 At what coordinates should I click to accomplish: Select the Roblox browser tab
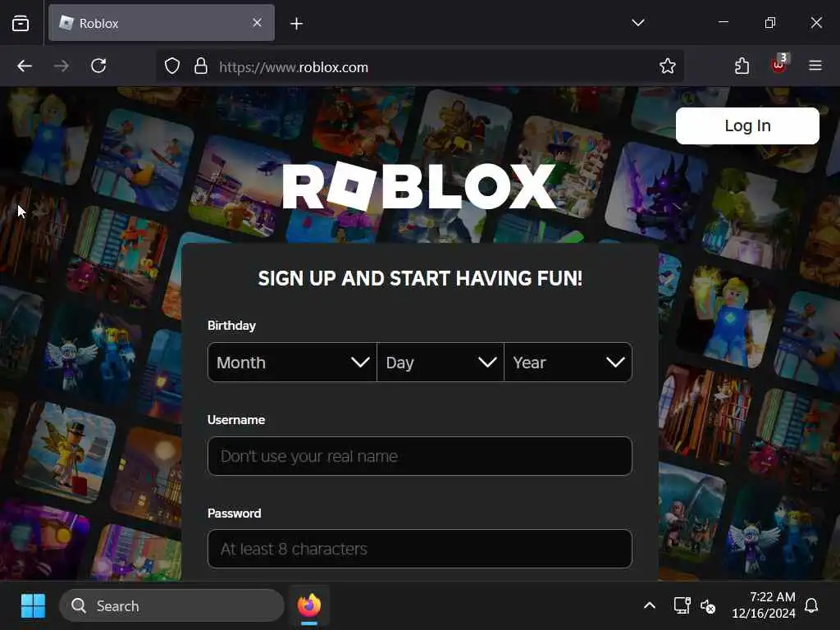click(162, 23)
